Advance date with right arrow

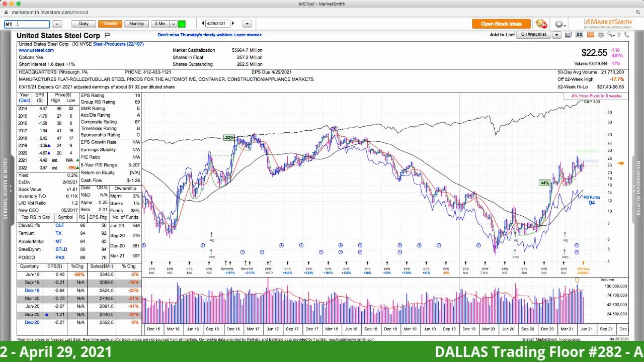pyautogui.click(x=232, y=24)
